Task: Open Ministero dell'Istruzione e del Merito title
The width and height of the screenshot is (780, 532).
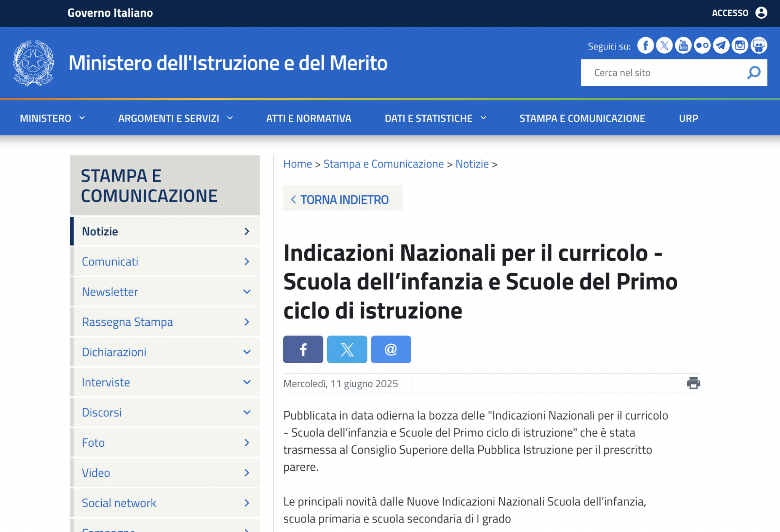Action: (x=228, y=63)
